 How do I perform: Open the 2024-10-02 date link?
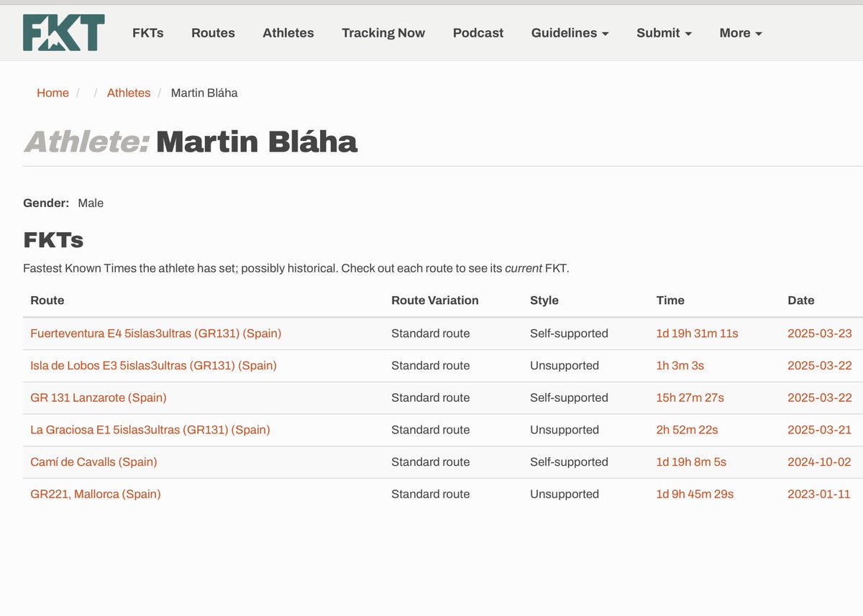click(820, 461)
